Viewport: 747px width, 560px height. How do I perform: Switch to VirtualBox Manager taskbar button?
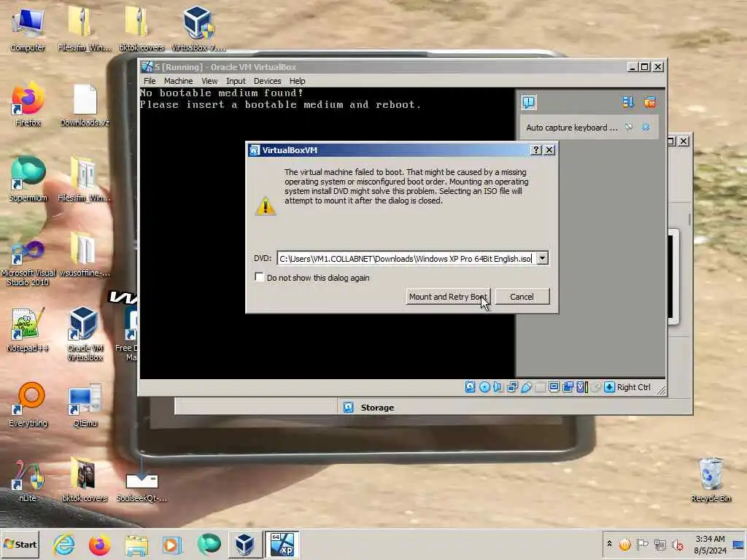tap(245, 544)
